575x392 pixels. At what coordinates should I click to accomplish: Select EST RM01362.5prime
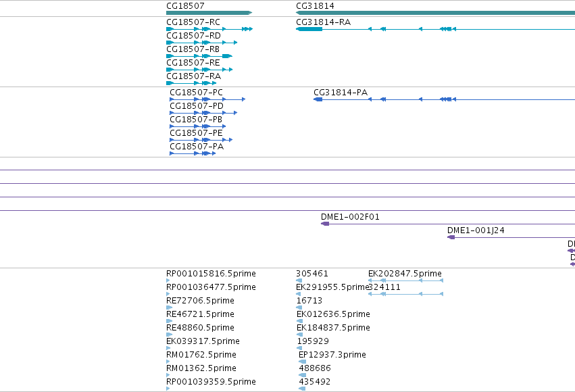tap(201, 368)
